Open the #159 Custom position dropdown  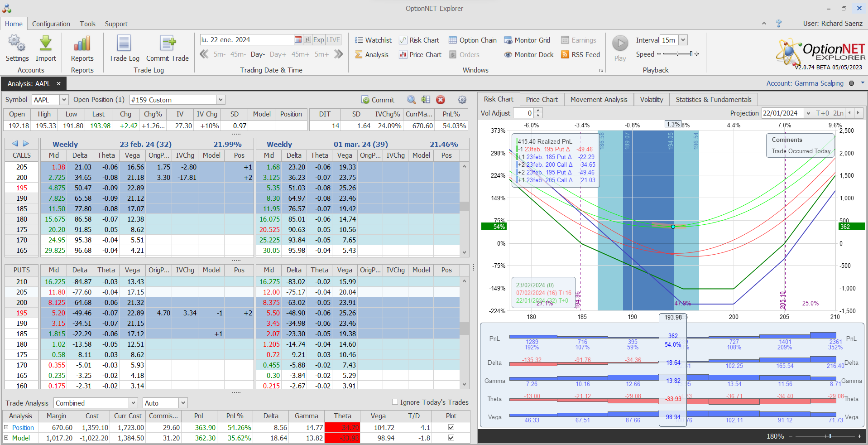221,100
